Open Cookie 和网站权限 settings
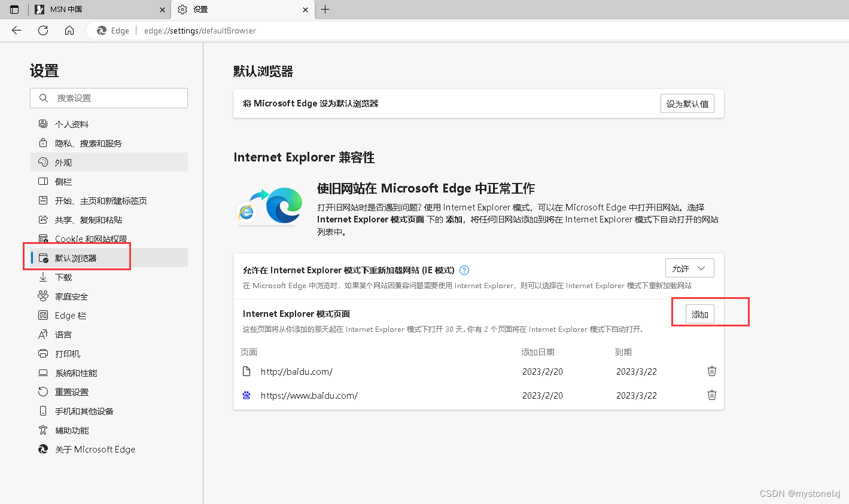 pos(109,239)
